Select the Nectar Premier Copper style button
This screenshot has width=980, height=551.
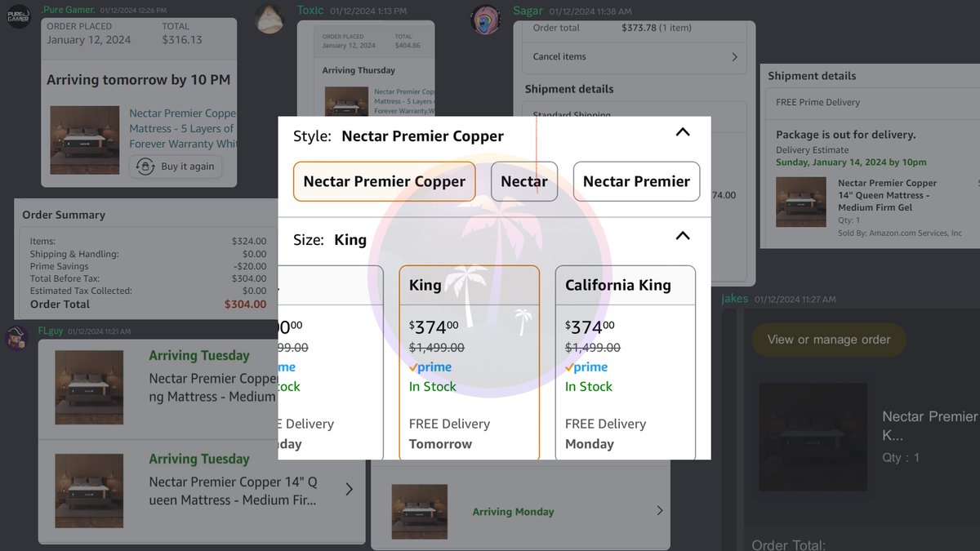[x=384, y=181]
